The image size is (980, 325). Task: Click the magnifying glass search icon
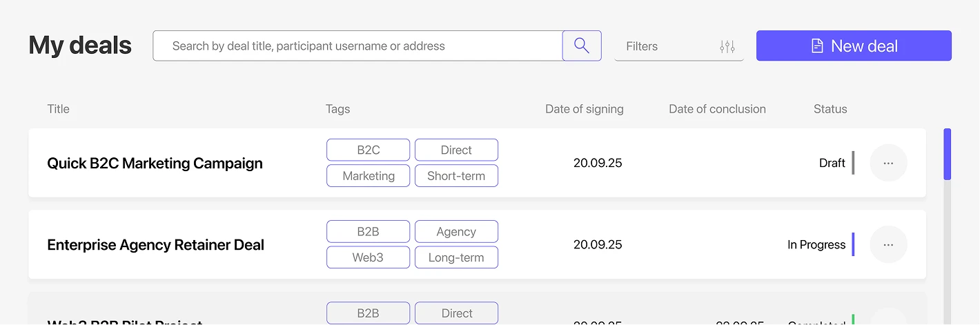(582, 46)
